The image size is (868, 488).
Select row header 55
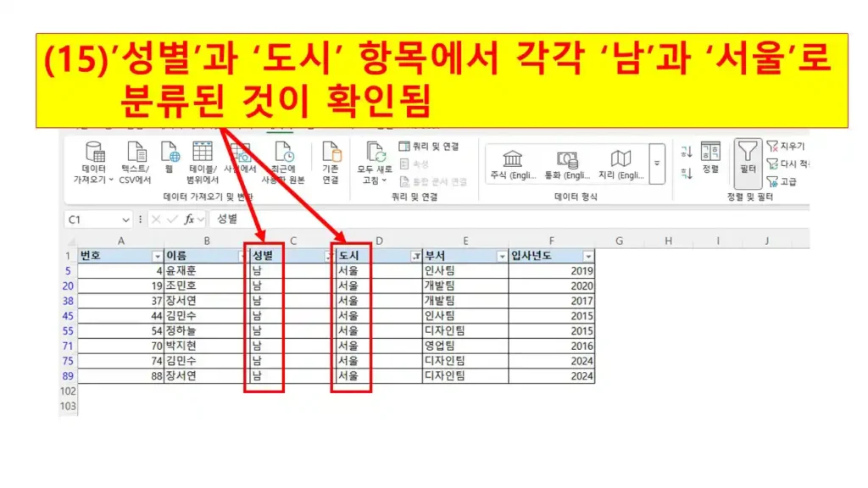coord(68,330)
